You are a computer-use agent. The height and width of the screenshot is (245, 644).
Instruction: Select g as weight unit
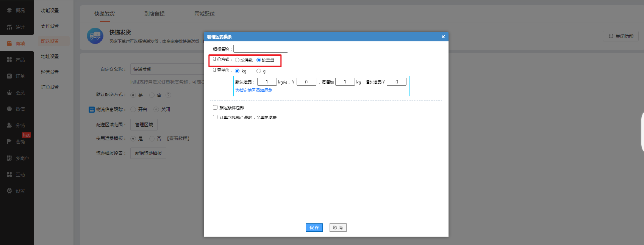click(259, 71)
